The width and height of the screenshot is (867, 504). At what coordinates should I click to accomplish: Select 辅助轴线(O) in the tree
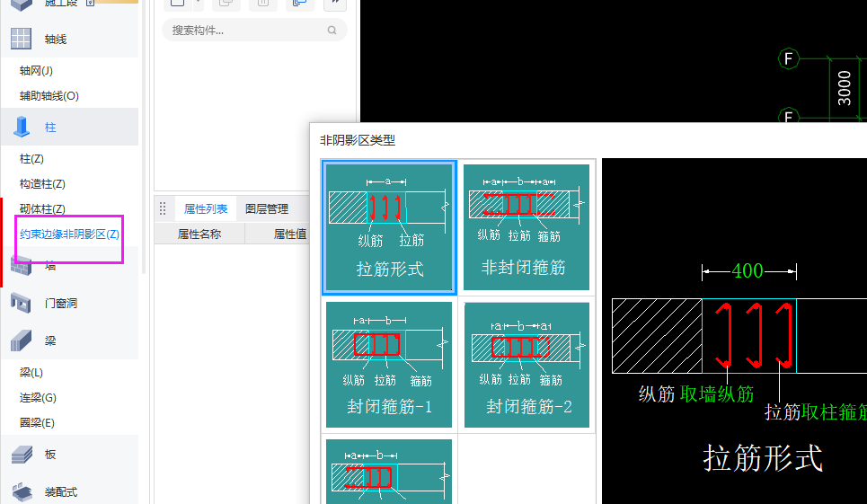(49, 95)
